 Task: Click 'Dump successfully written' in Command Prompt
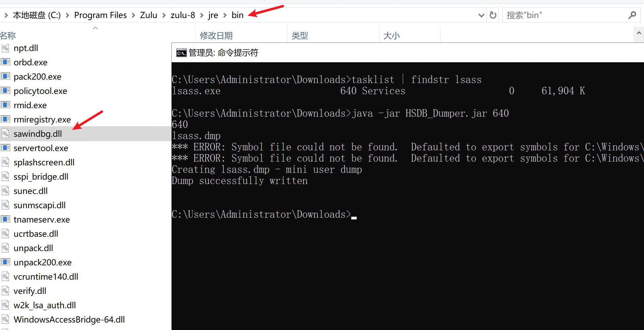(x=240, y=181)
